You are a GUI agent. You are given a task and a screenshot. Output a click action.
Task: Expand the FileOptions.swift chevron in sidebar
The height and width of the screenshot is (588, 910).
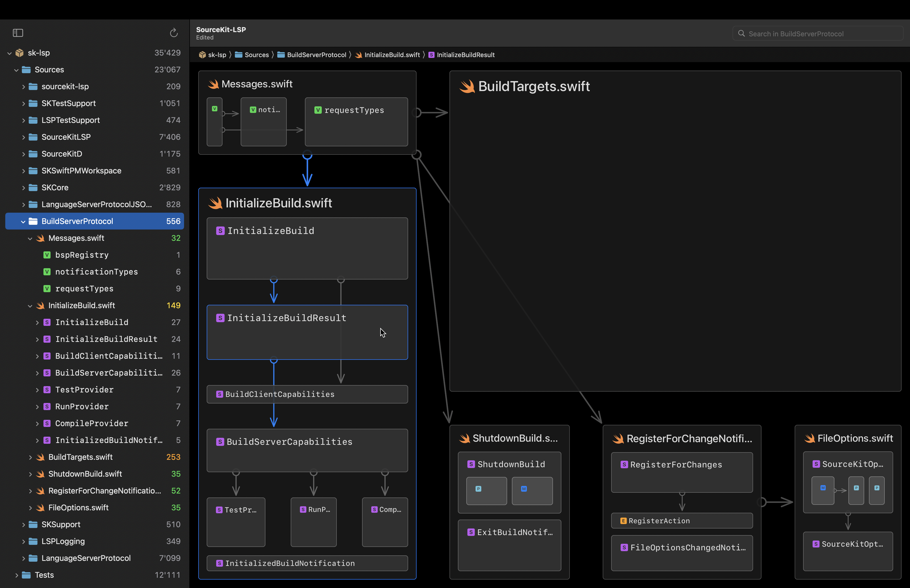(x=30, y=508)
